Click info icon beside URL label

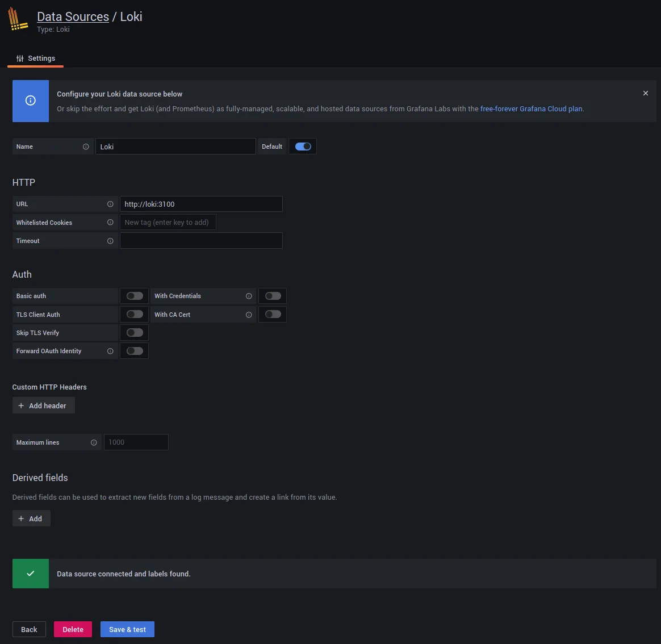(x=110, y=204)
